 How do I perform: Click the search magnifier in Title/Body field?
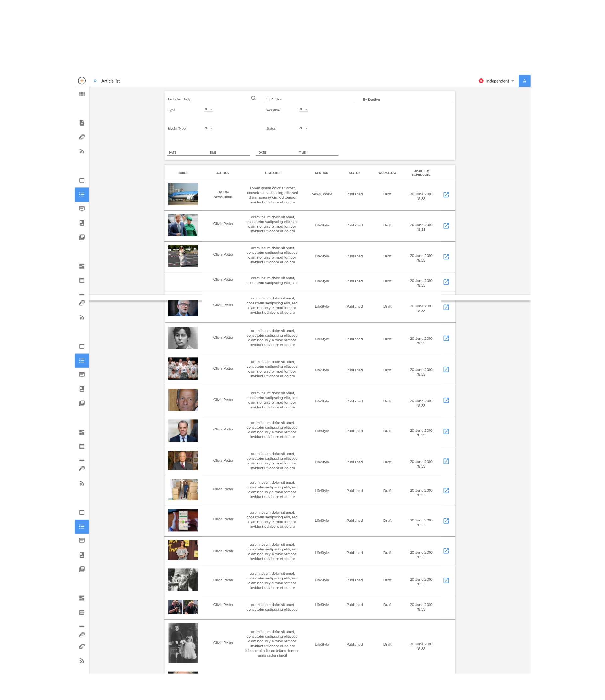253,98
